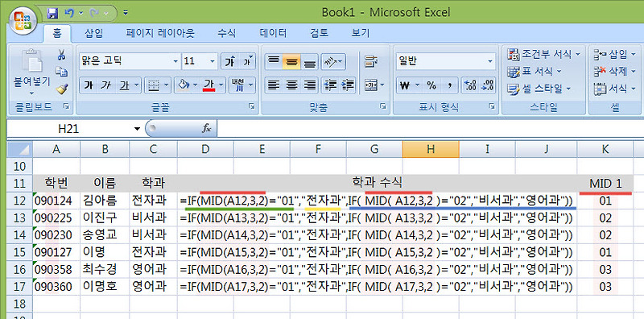Screen dimensions: 644x319
Task: Switch to the 데이터 ribbon tab
Action: 273,33
